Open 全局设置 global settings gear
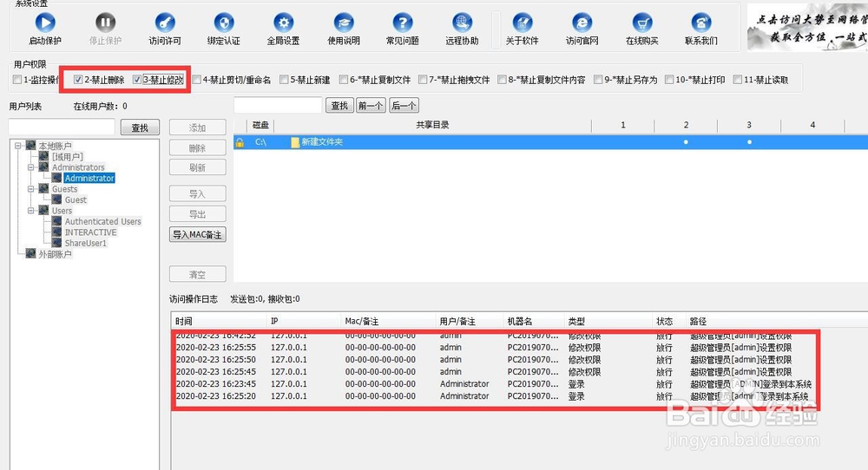The width and height of the screenshot is (868, 470). click(x=283, y=23)
